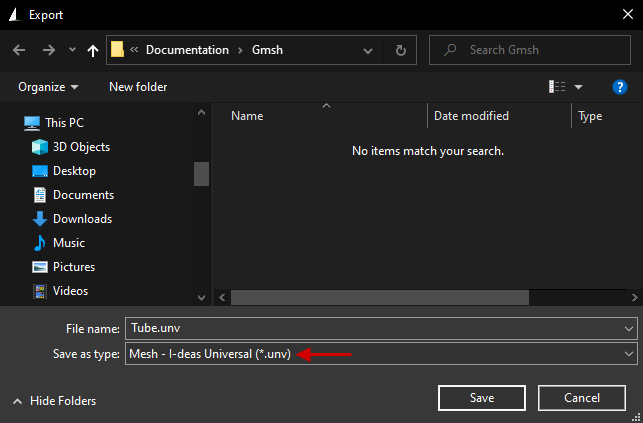The image size is (643, 423).
Task: Open the view options dropdown arrow
Action: coord(578,87)
